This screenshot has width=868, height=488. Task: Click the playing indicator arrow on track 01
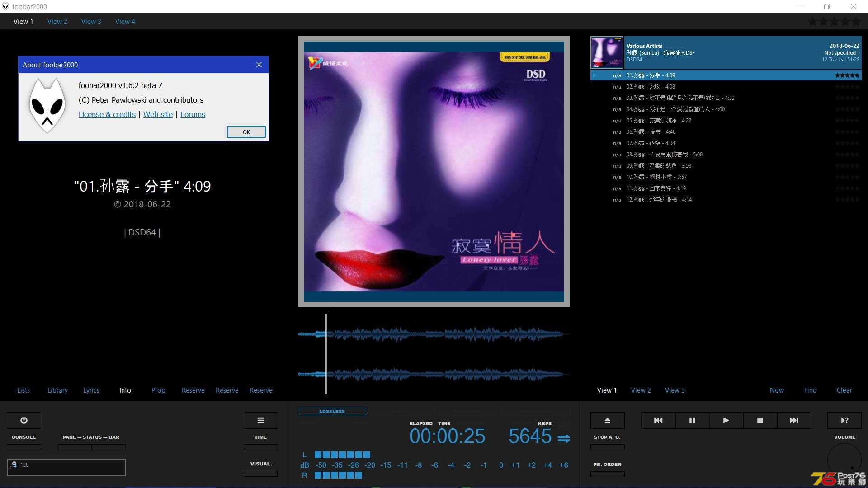click(x=595, y=75)
